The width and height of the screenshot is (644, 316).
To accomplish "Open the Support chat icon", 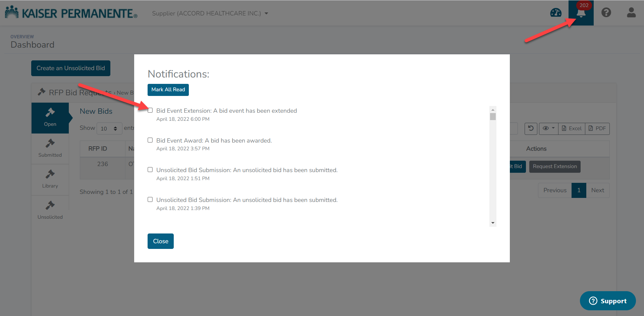I will 607,301.
